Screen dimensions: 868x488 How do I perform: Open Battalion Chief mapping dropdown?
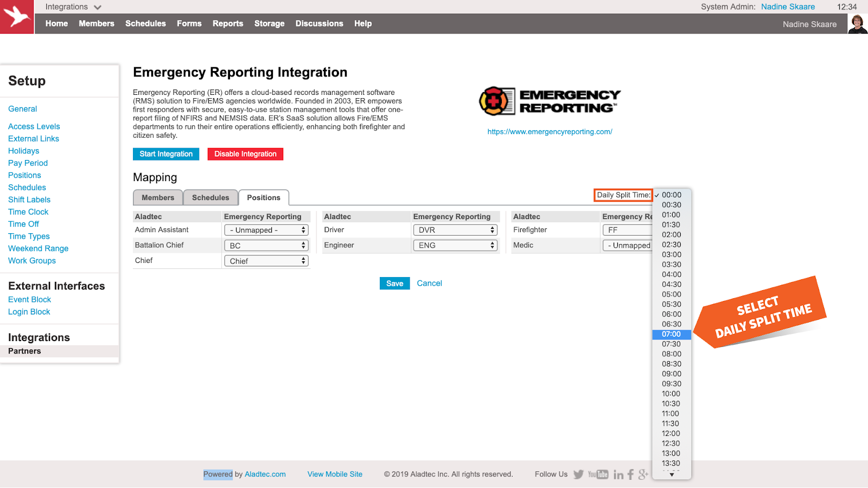pos(266,246)
